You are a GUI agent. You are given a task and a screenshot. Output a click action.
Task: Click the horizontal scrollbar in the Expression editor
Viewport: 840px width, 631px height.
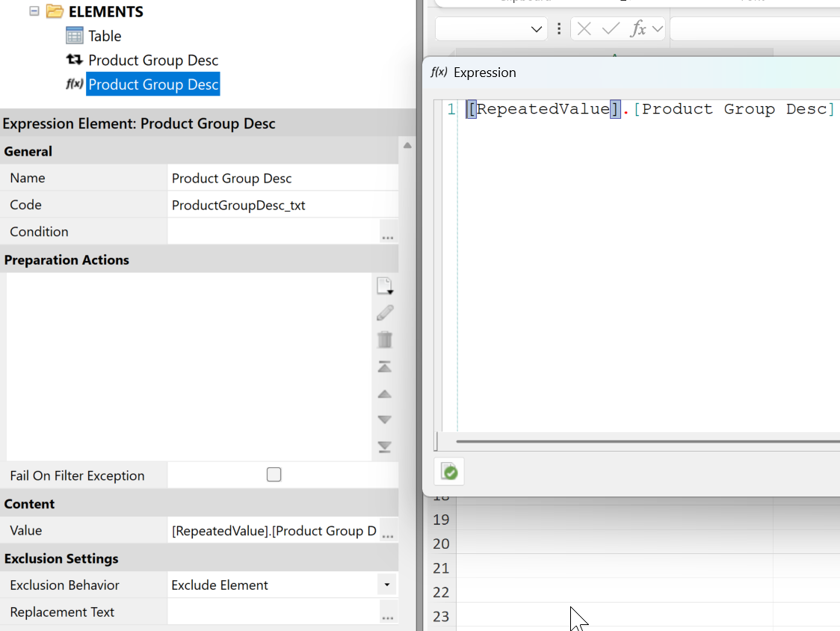point(643,442)
